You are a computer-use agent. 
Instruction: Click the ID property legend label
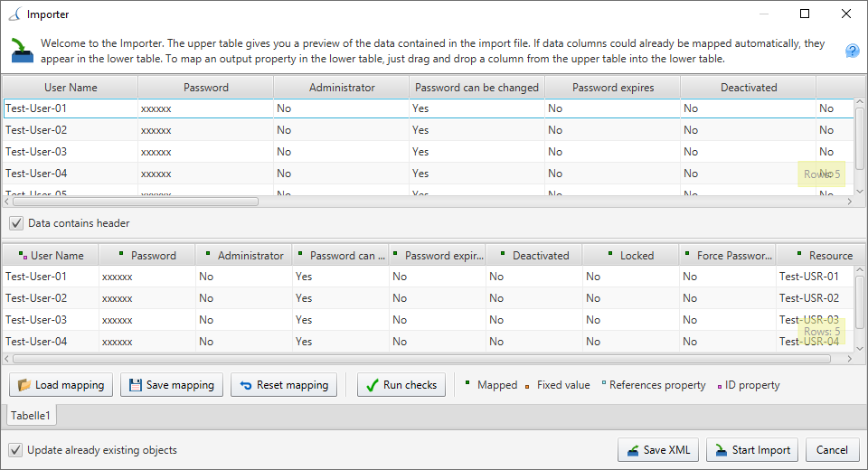(x=751, y=385)
